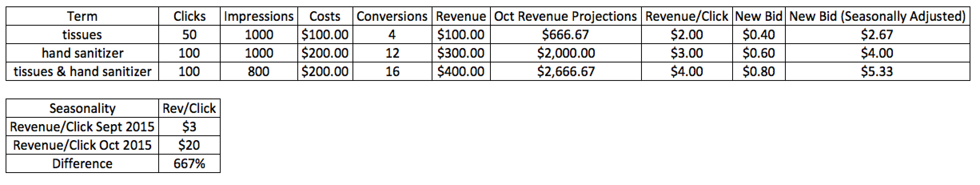This screenshot has width=980, height=185.
Task: Select the $20 Oct 2015 value cell
Action: (189, 145)
